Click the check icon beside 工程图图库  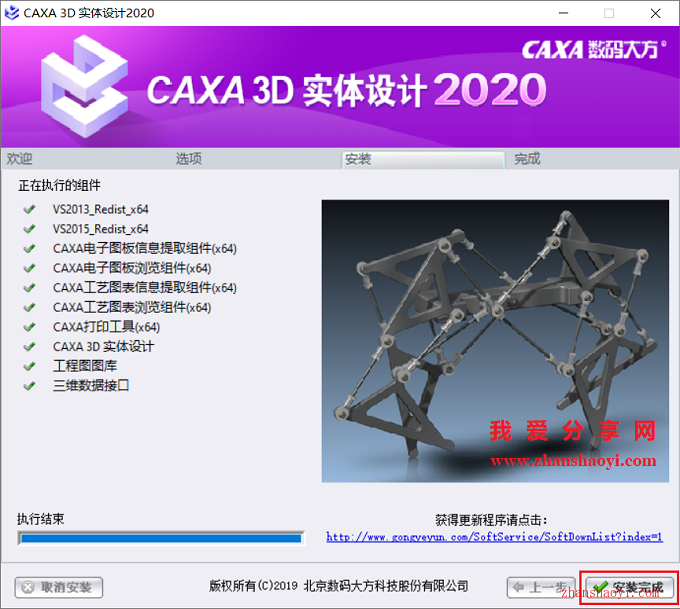pyautogui.click(x=29, y=366)
